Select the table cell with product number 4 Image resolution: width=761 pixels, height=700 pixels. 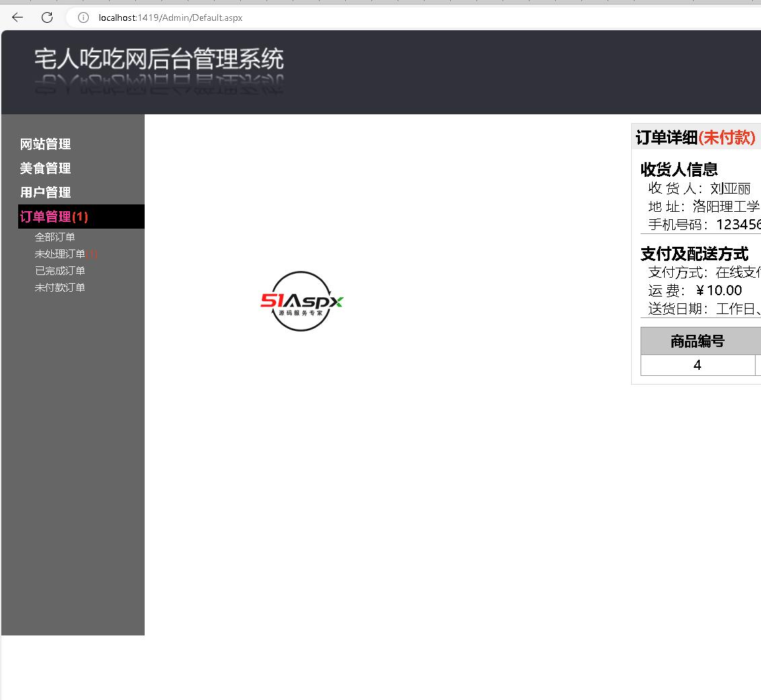(697, 365)
